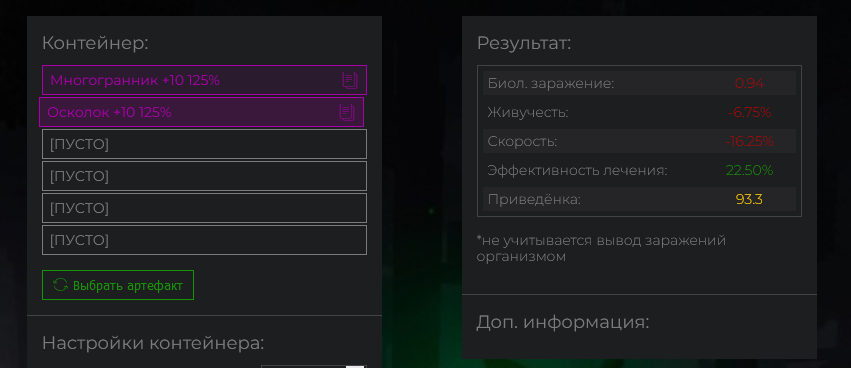Click the 93.3 value in yellow
This screenshot has width=851, height=368.
[x=749, y=200]
